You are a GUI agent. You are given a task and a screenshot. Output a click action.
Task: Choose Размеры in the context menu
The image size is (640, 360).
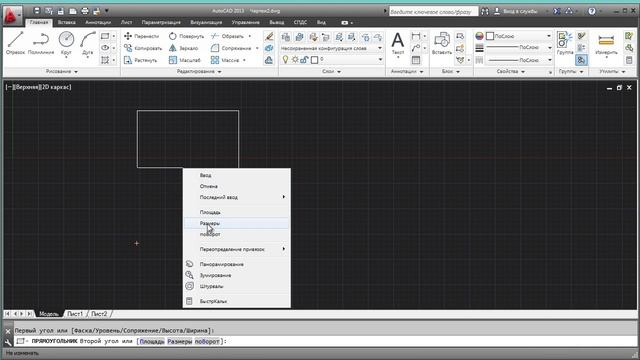[237, 223]
